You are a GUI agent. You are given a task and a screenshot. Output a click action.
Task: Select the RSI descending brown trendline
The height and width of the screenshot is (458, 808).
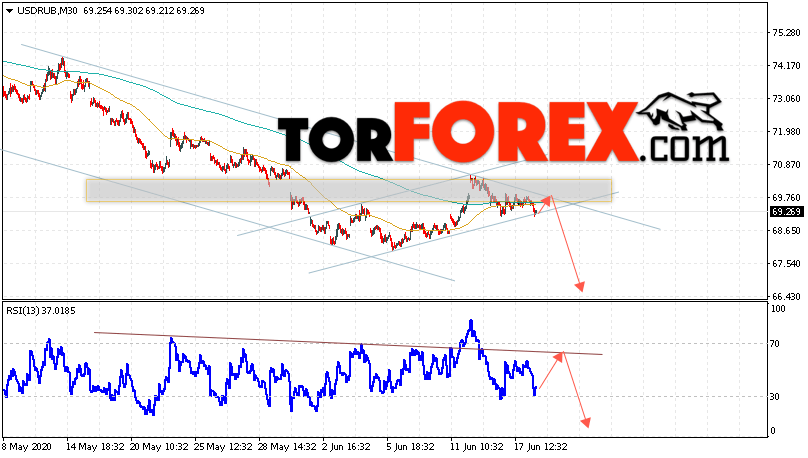(x=348, y=343)
